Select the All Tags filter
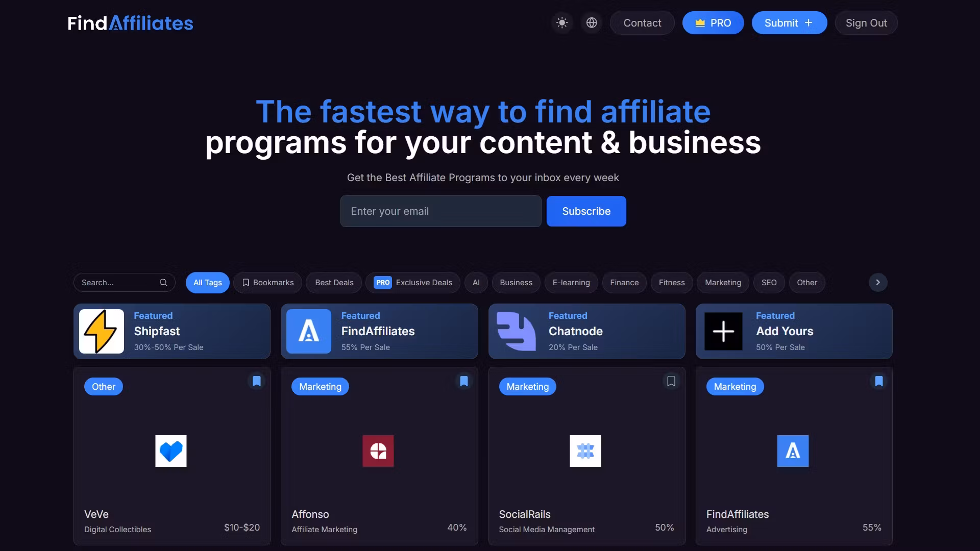The height and width of the screenshot is (551, 980). [x=208, y=283]
